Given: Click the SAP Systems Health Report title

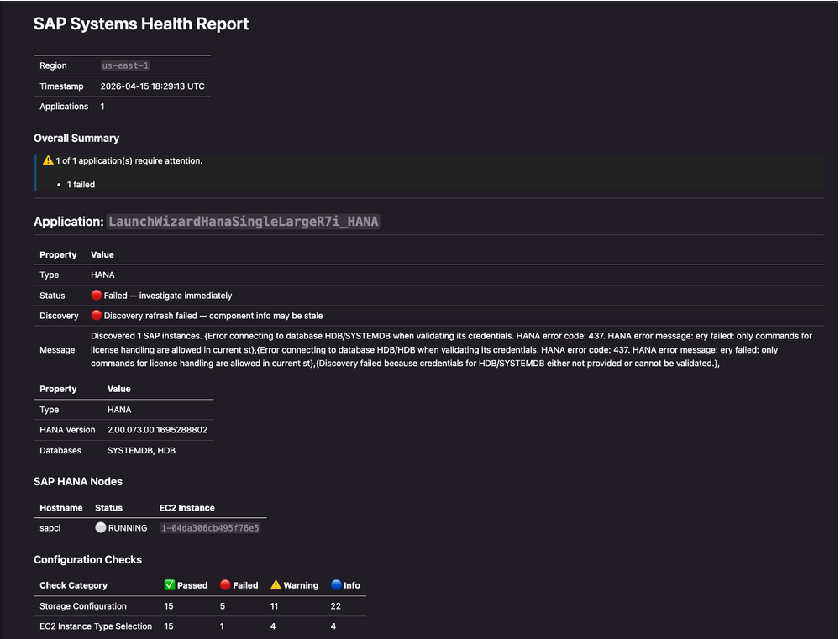Looking at the screenshot, I should pos(141,24).
